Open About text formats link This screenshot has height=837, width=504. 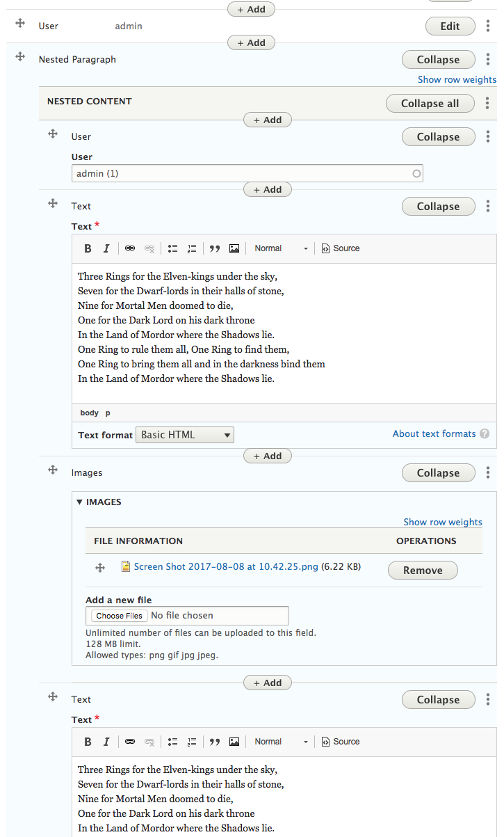(x=434, y=433)
